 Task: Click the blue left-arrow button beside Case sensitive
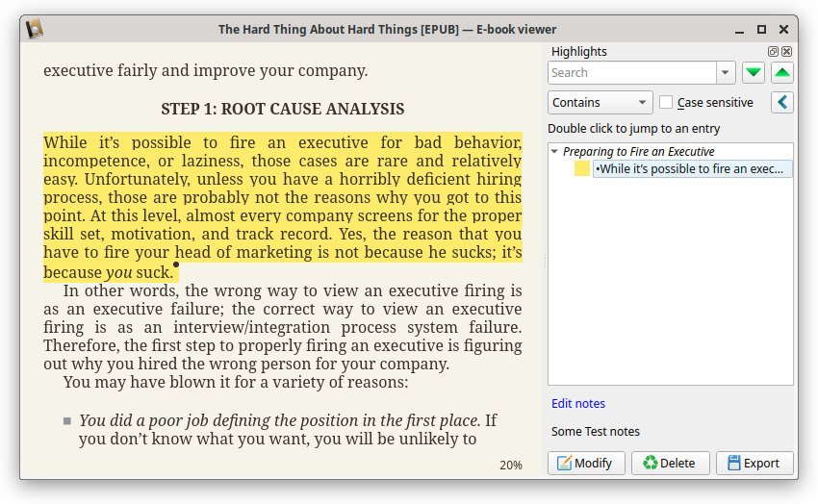point(782,102)
